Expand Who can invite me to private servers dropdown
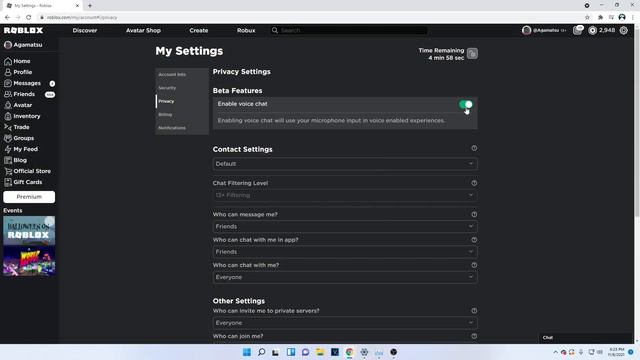Screen dimensions: 640x360 [345, 323]
